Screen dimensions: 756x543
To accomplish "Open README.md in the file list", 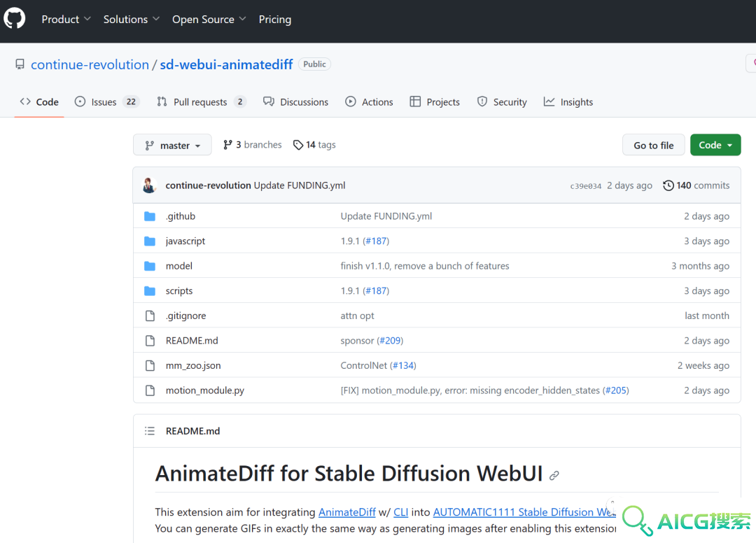I will pyautogui.click(x=192, y=341).
